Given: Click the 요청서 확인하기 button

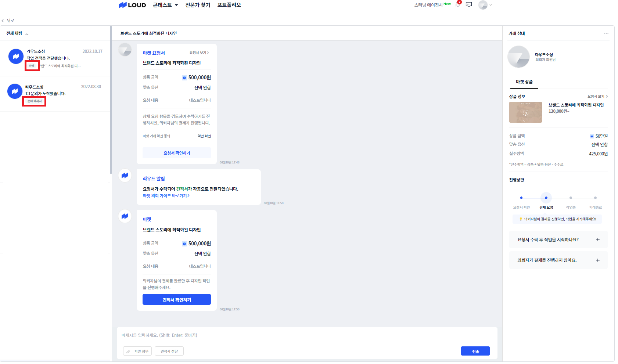Looking at the screenshot, I should pos(177,153).
